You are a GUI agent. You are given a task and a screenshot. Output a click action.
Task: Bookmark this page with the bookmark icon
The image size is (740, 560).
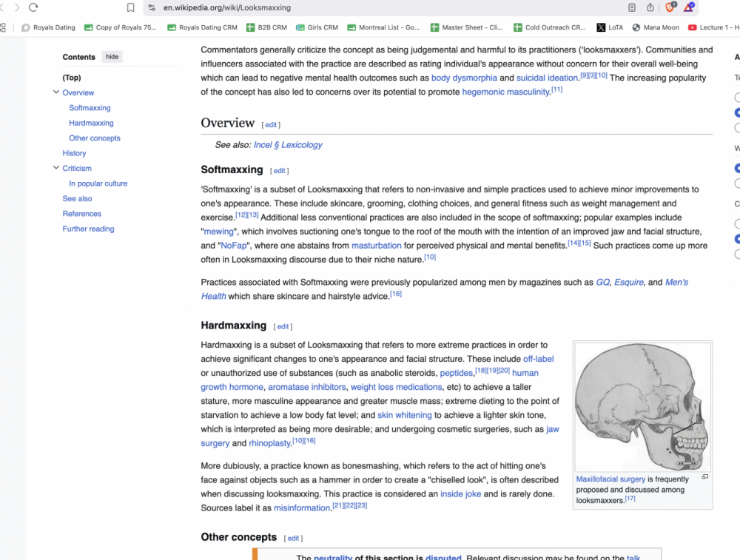[x=131, y=7]
